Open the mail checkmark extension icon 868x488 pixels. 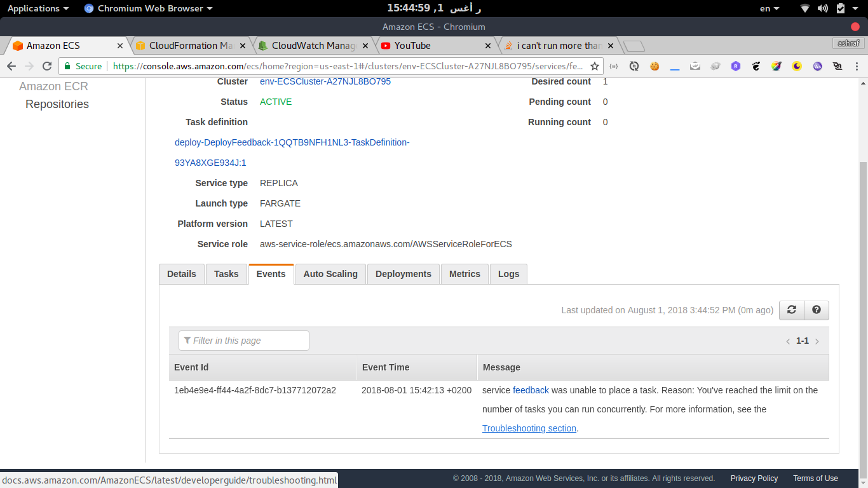[x=695, y=66]
